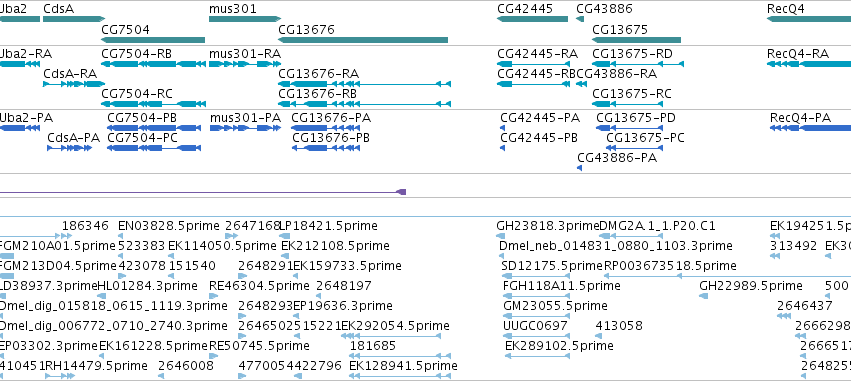
Task: Select the CG7504 gene span
Action: tap(153, 40)
